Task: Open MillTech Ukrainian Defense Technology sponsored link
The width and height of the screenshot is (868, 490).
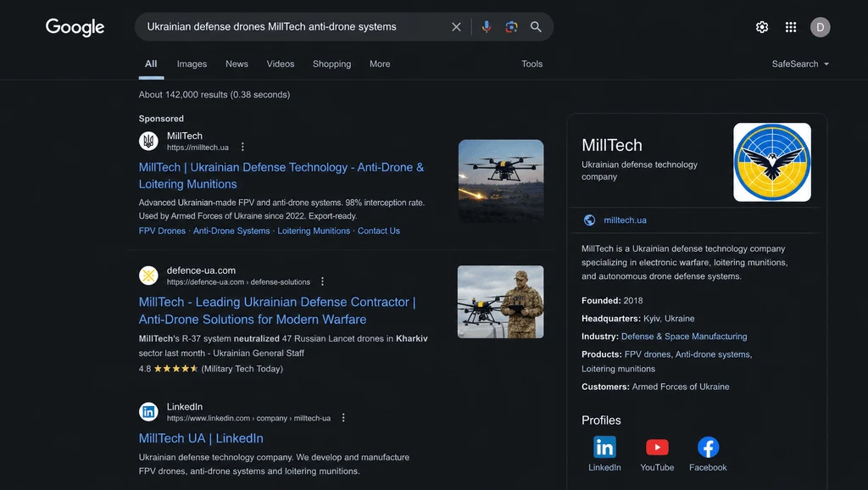Action: click(x=281, y=175)
